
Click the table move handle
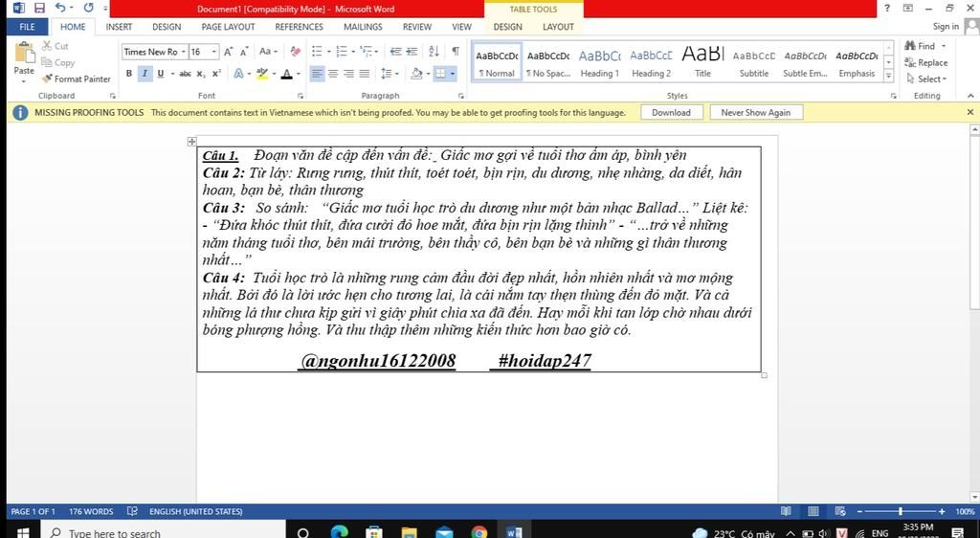click(191, 142)
